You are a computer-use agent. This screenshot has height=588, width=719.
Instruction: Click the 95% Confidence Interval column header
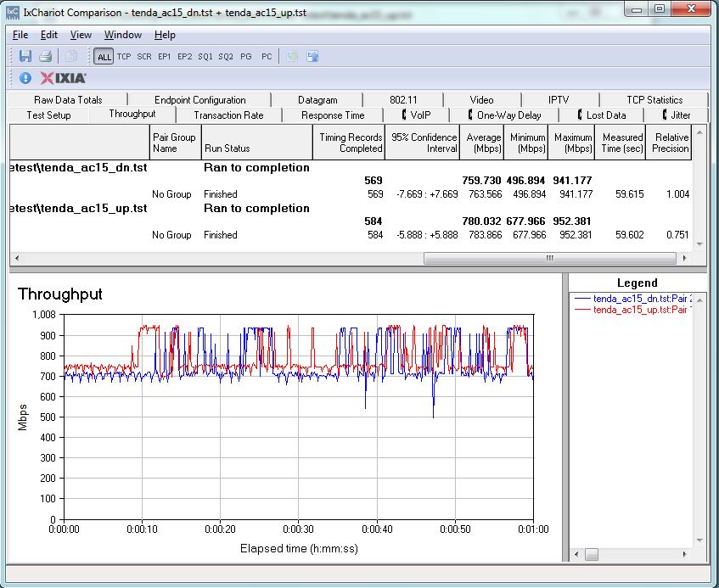(423, 143)
